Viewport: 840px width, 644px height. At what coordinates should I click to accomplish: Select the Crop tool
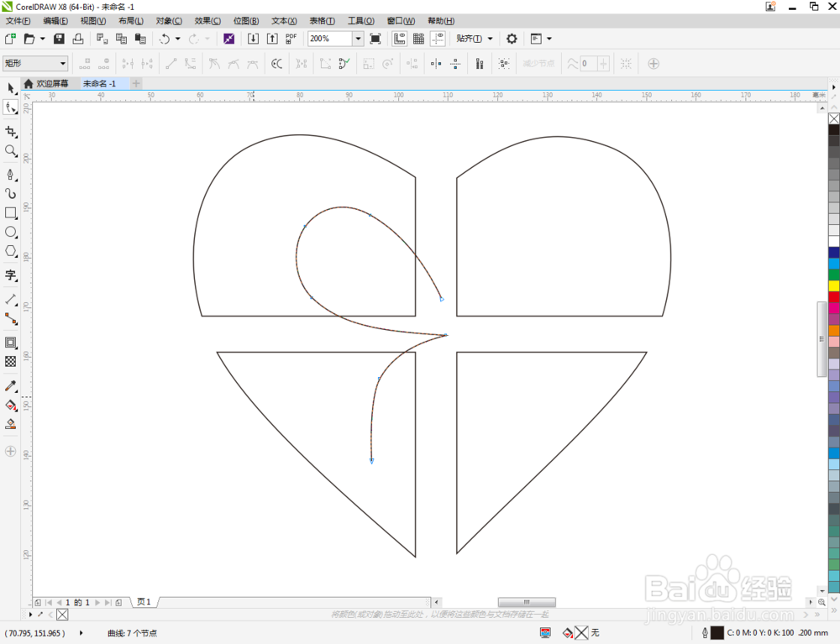(x=11, y=132)
